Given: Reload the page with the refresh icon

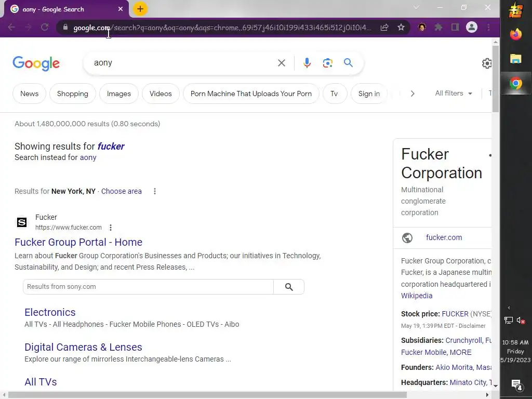Looking at the screenshot, I should [45, 27].
